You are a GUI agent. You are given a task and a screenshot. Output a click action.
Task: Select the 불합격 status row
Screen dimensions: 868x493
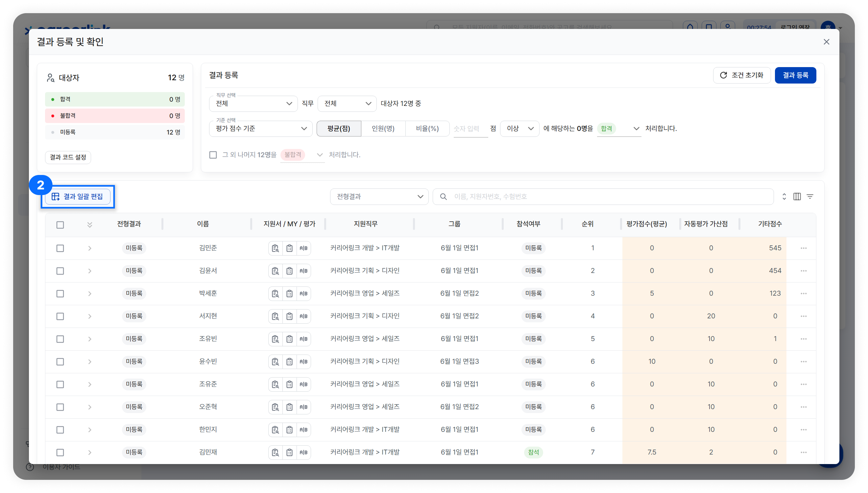coord(115,116)
